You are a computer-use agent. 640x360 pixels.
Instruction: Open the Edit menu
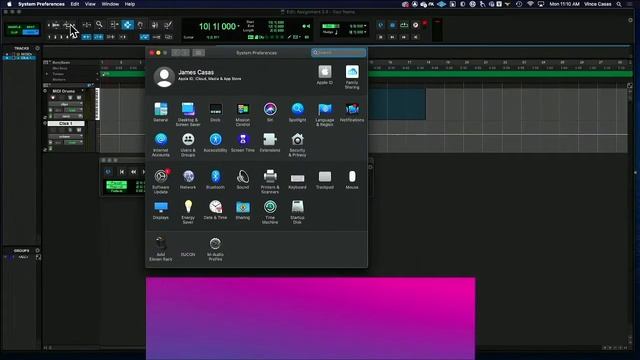point(75,4)
